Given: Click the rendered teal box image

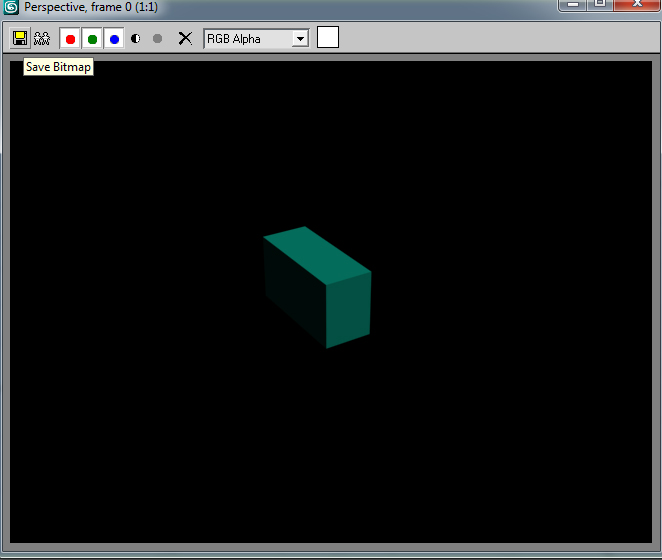Looking at the screenshot, I should 317,287.
